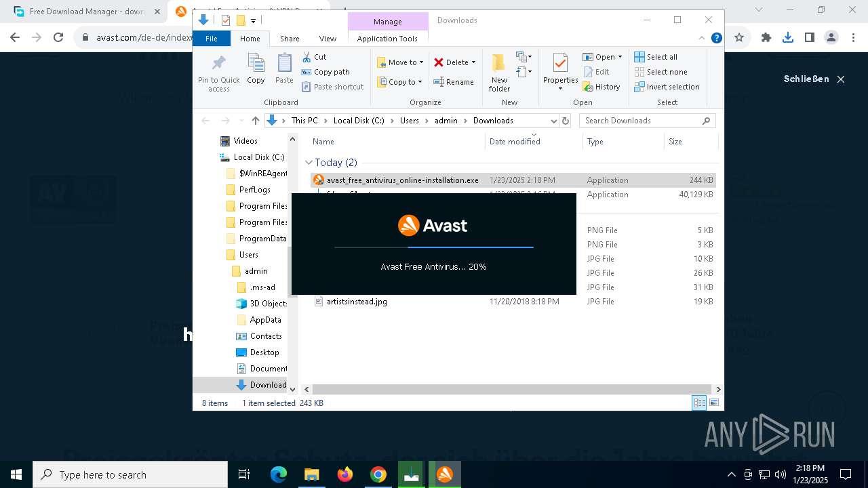Image resolution: width=868 pixels, height=488 pixels.
Task: Click the Manage contextual tab
Action: pos(387,22)
